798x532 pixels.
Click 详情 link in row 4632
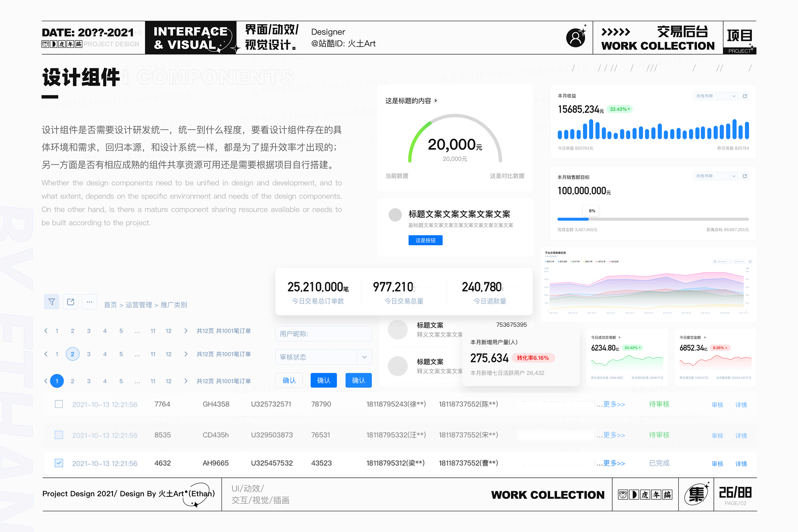tap(741, 464)
